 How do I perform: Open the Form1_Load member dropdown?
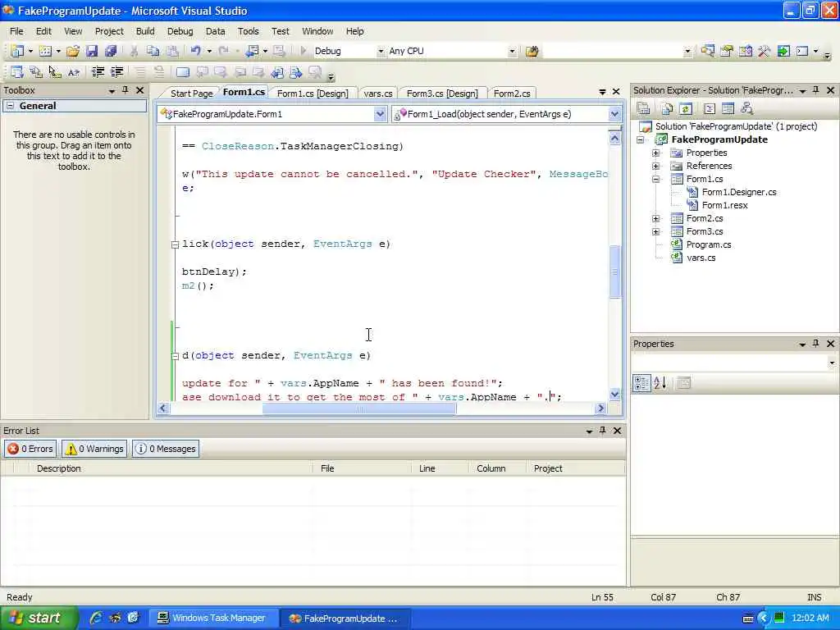click(614, 113)
